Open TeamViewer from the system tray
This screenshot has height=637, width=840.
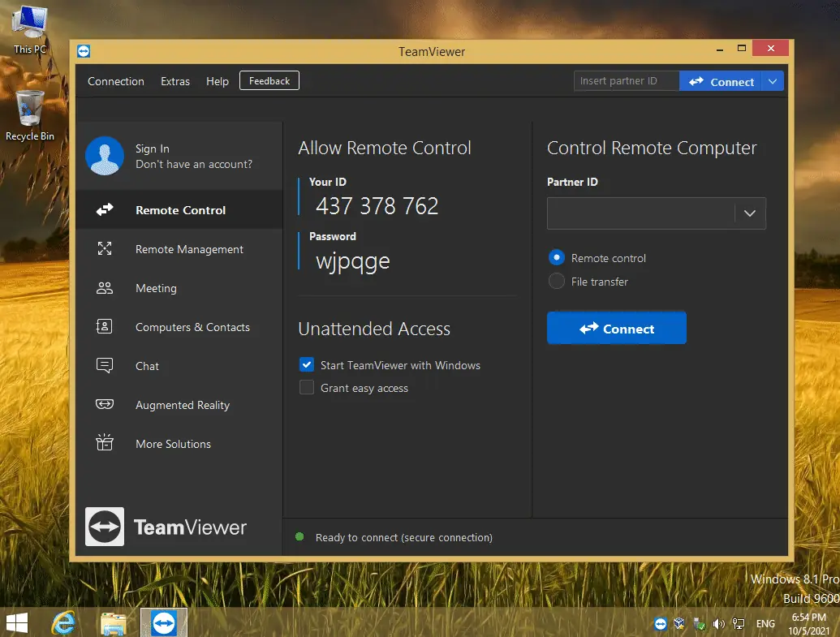coord(660,623)
